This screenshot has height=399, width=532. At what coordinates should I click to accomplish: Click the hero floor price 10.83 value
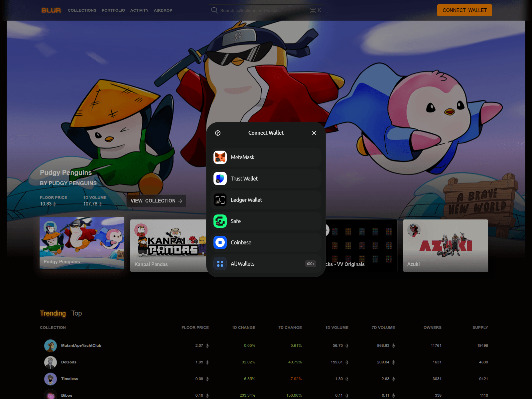[46, 204]
